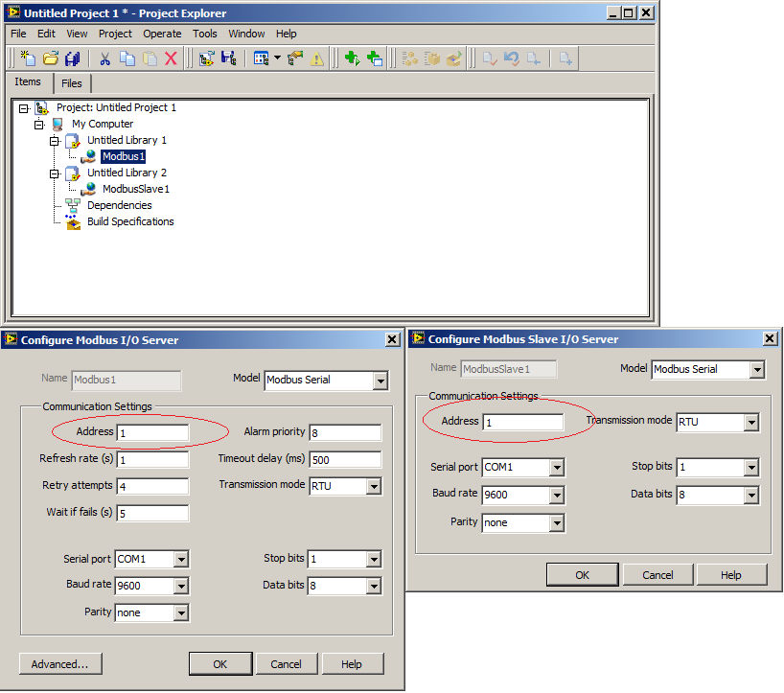The width and height of the screenshot is (784, 693).
Task: Open Stop bits dropdown in Modbus I/O Server
Action: [374, 560]
